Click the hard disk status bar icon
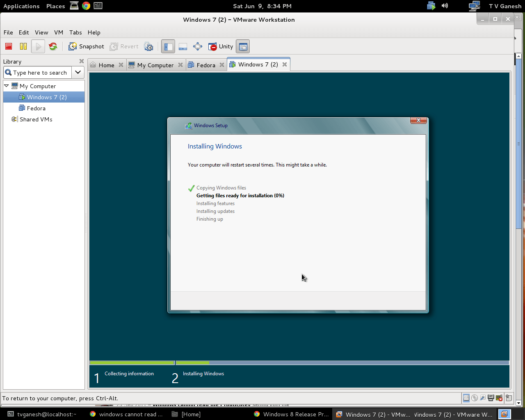 click(x=466, y=397)
